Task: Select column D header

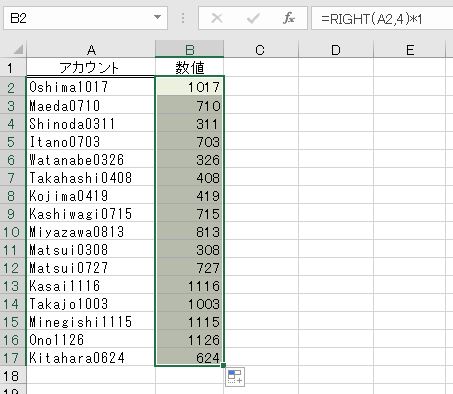Action: pos(336,50)
